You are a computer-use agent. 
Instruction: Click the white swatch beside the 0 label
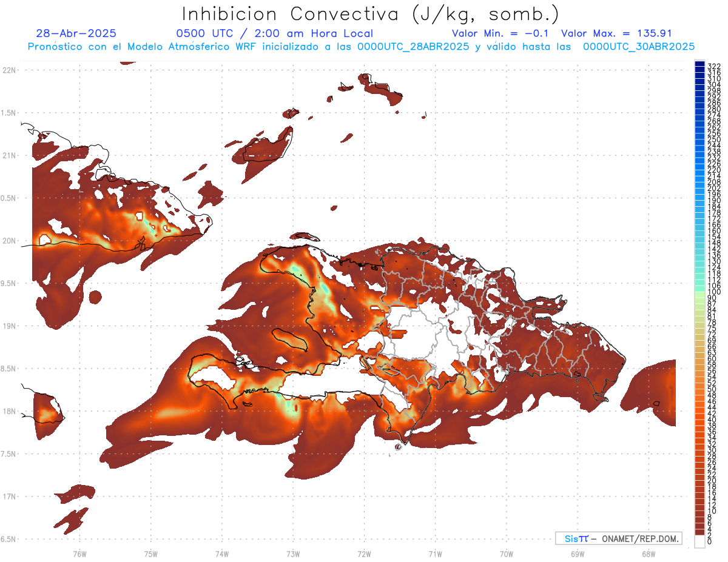699,541
